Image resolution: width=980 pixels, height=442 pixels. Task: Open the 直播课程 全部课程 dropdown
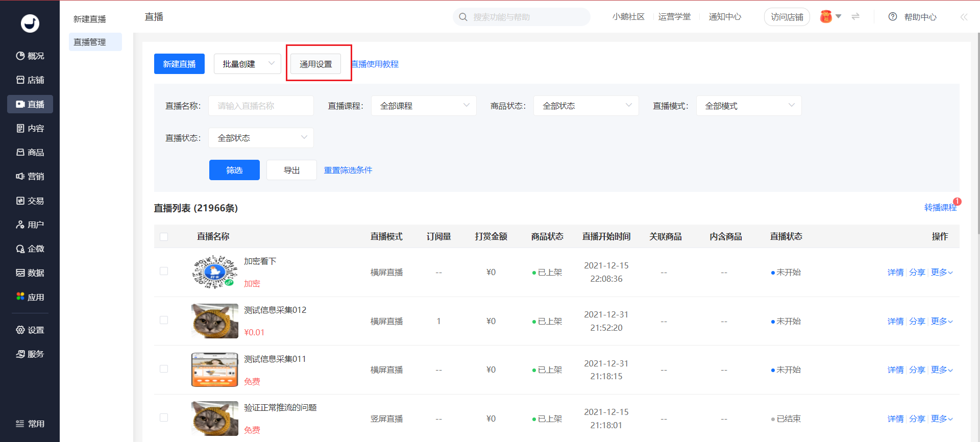point(424,106)
